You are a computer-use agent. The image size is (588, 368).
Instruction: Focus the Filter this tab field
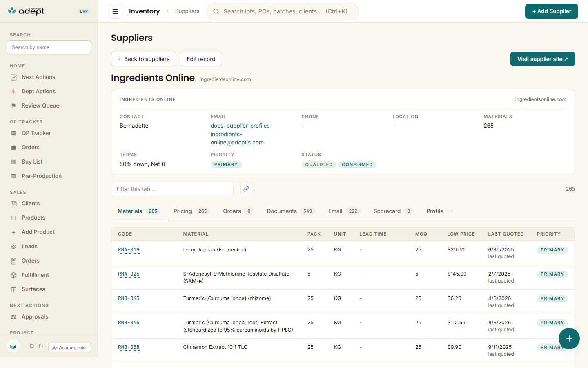click(172, 189)
